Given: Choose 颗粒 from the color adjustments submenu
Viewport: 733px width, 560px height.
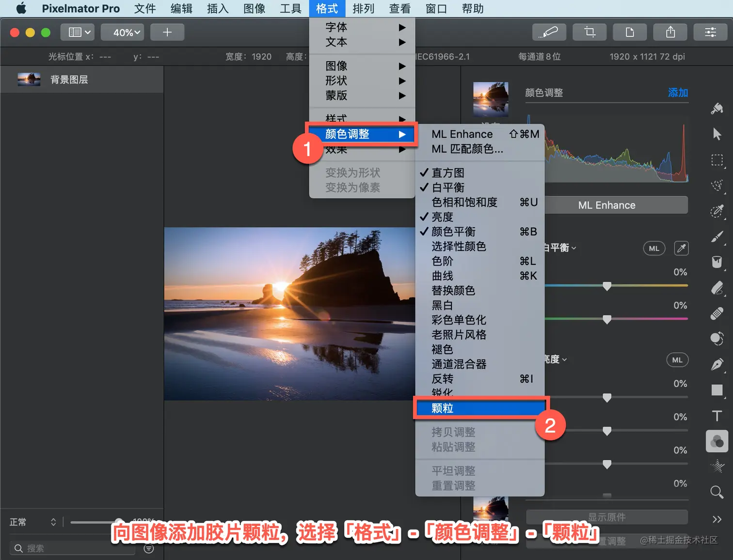Looking at the screenshot, I should coord(480,408).
